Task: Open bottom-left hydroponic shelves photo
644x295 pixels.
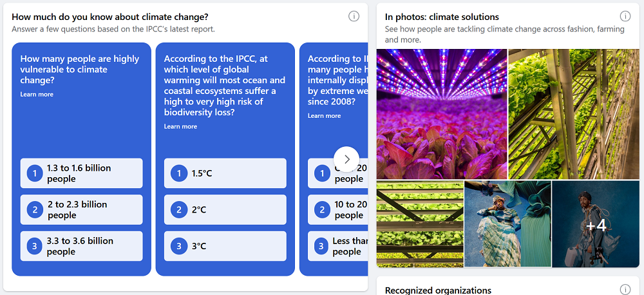Action: pyautogui.click(x=420, y=224)
